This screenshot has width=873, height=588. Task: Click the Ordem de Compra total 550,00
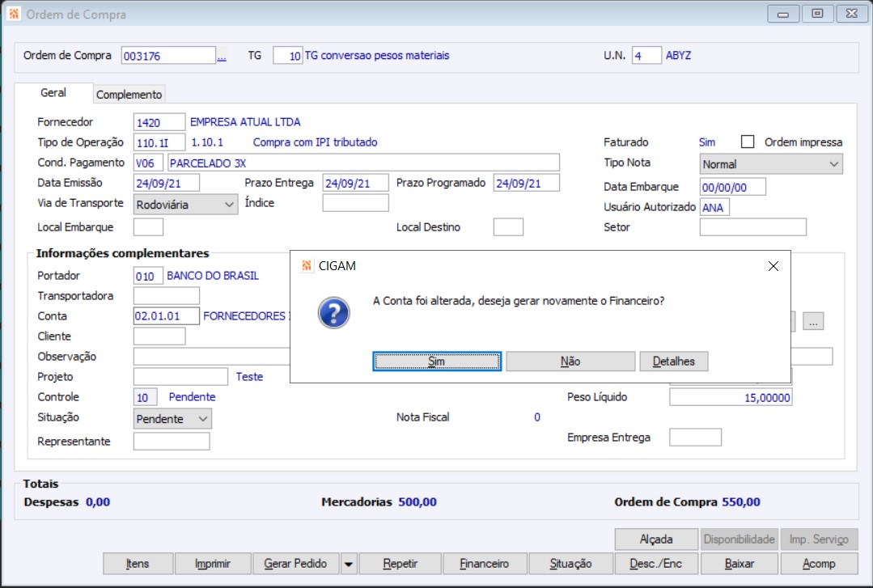coord(741,501)
